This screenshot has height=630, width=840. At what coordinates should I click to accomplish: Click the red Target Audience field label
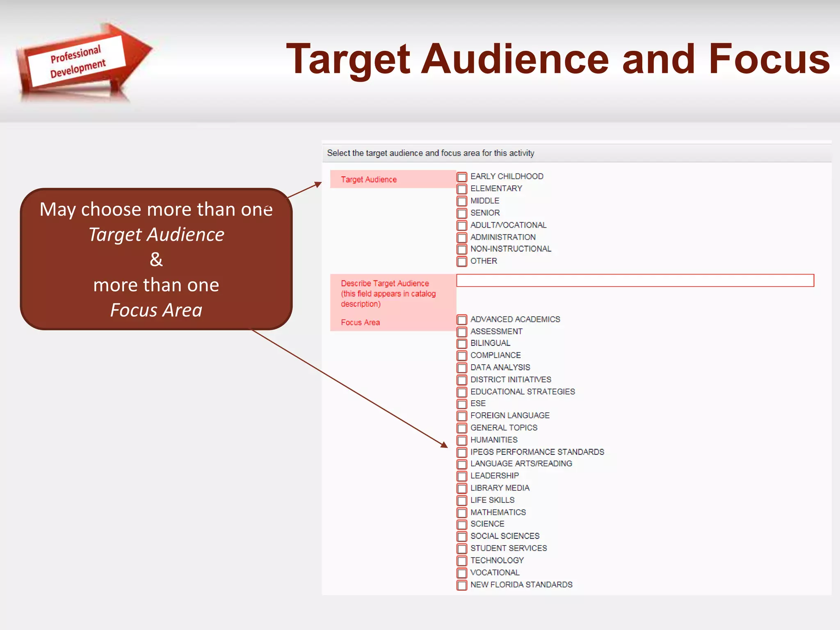click(368, 180)
